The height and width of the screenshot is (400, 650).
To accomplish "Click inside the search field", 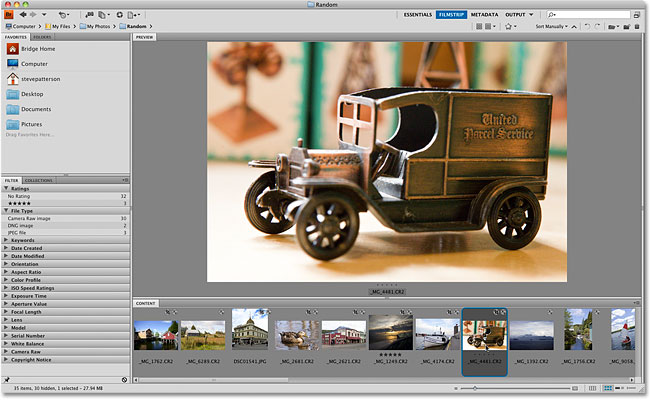I will pyautogui.click(x=588, y=15).
